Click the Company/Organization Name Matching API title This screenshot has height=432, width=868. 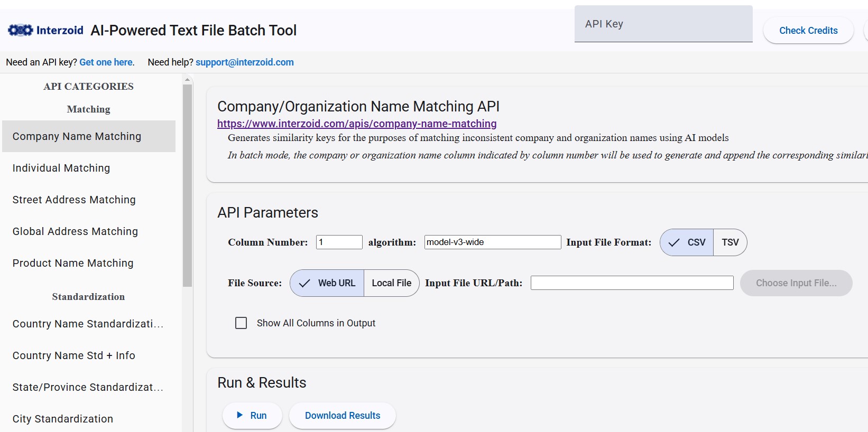pyautogui.click(x=358, y=107)
